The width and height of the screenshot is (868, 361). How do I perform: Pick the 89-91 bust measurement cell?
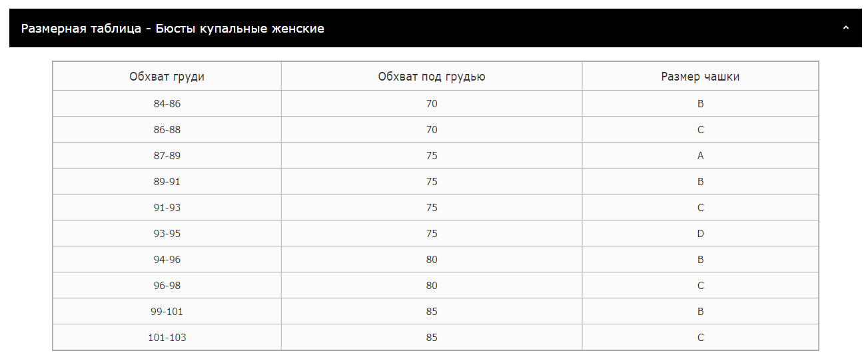click(x=167, y=182)
